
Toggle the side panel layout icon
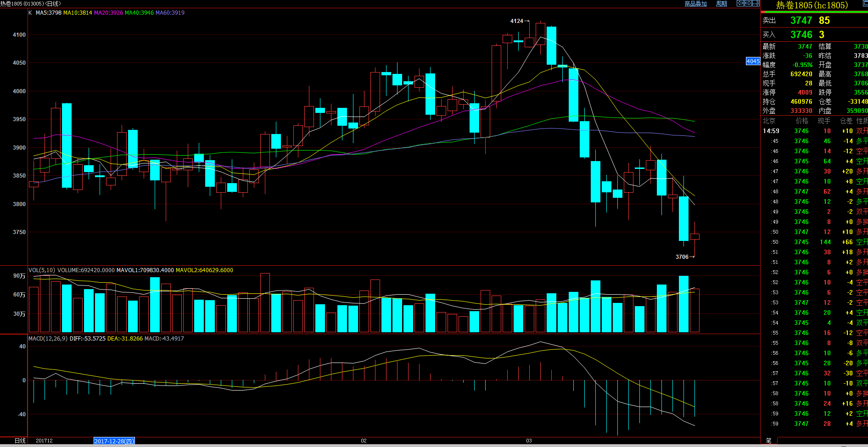[756, 3]
